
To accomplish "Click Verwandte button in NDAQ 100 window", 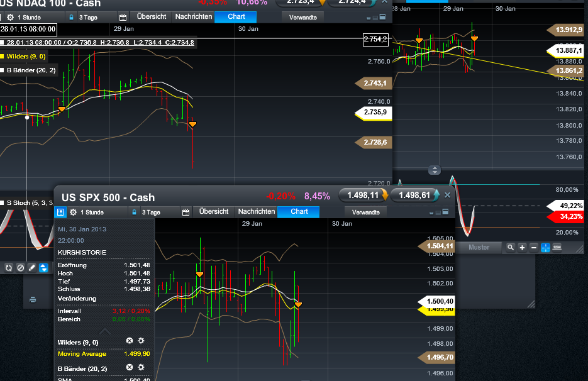I will coord(303,17).
